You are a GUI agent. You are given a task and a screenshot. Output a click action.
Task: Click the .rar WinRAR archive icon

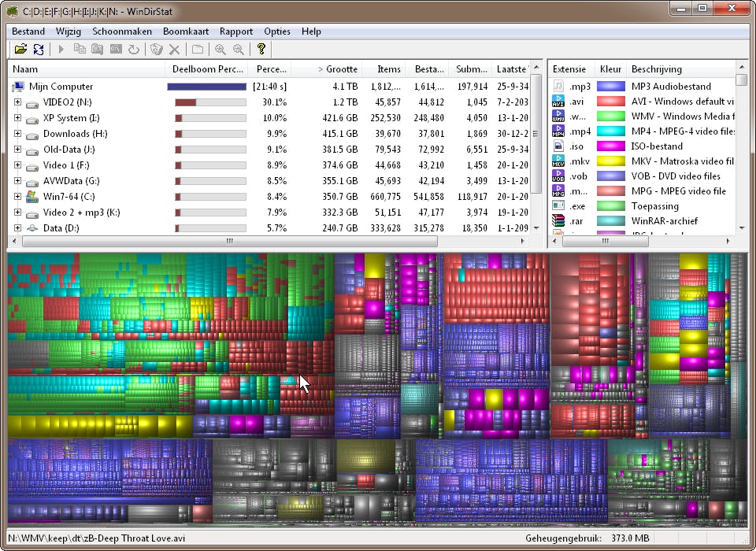(x=558, y=221)
